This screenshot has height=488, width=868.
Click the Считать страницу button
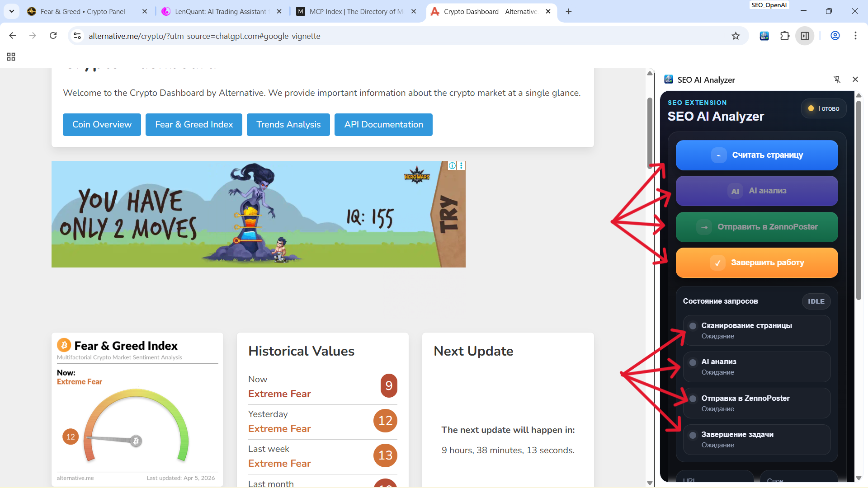756,155
